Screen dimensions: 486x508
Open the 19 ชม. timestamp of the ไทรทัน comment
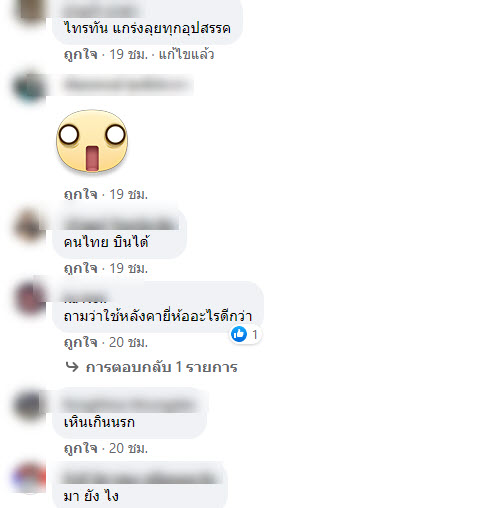click(x=128, y=54)
